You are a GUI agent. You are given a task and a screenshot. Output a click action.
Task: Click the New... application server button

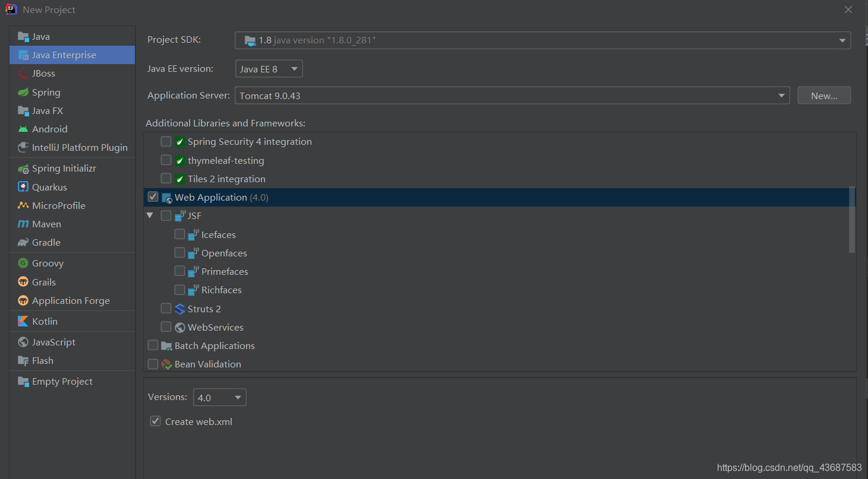tap(824, 95)
